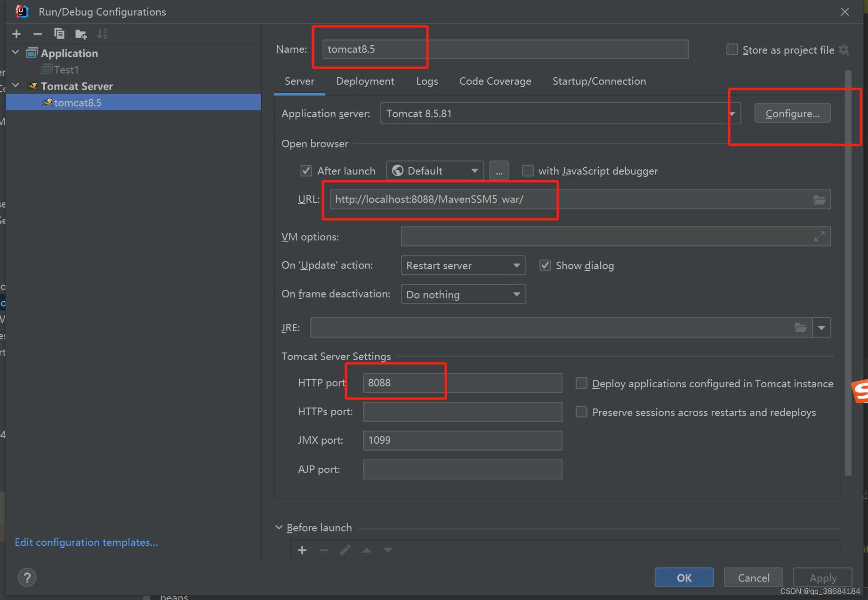Open On frame deactivation dropdown

pyautogui.click(x=463, y=294)
